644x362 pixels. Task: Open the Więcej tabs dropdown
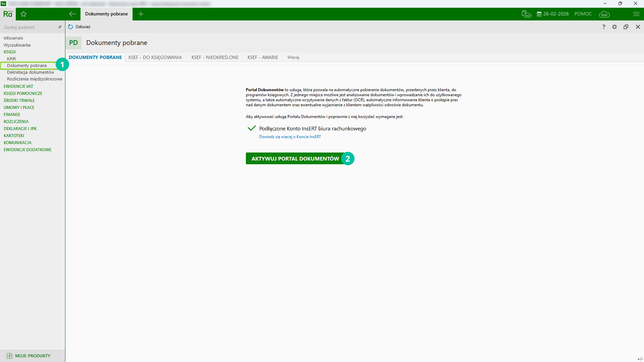[x=293, y=57]
